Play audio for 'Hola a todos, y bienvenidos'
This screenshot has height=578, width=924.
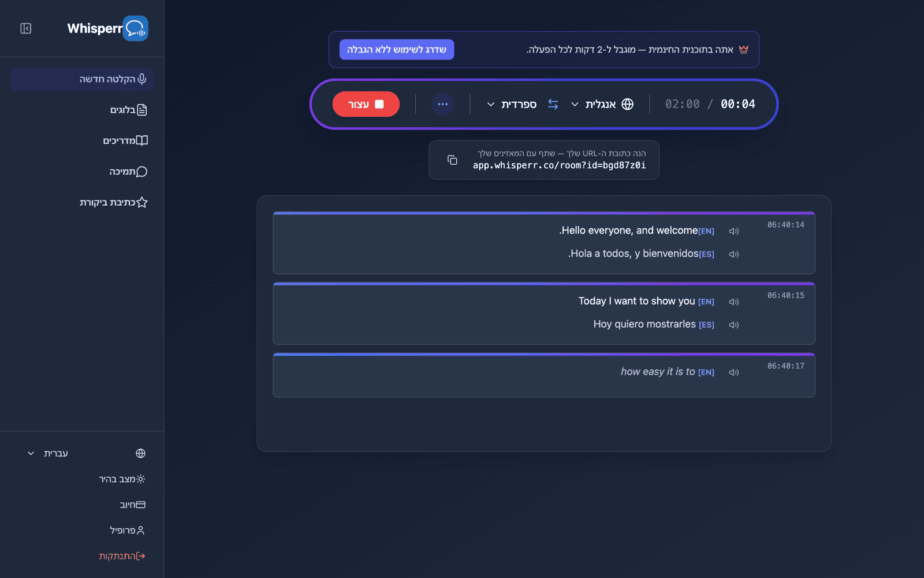(734, 254)
